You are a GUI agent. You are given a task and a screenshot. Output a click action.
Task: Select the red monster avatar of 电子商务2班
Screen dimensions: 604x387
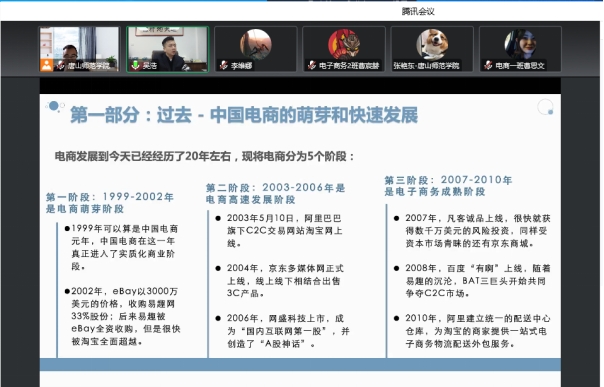click(x=344, y=44)
